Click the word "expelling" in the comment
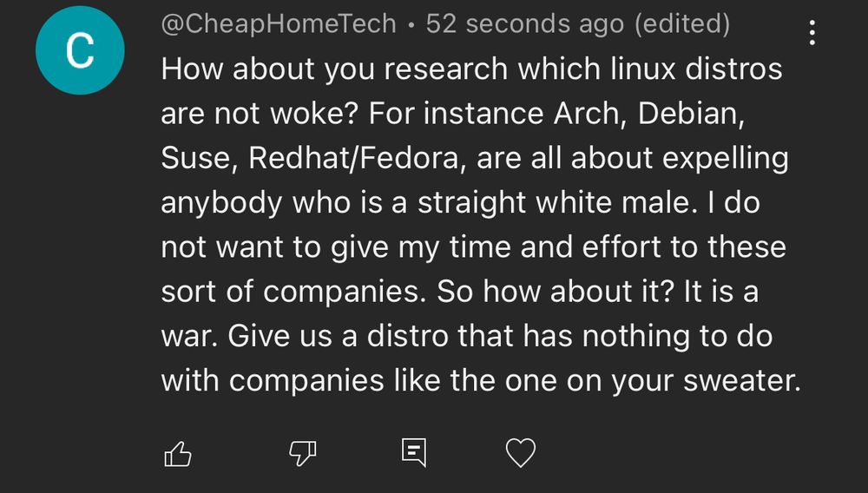Viewport: 868px width, 493px height. click(725, 160)
